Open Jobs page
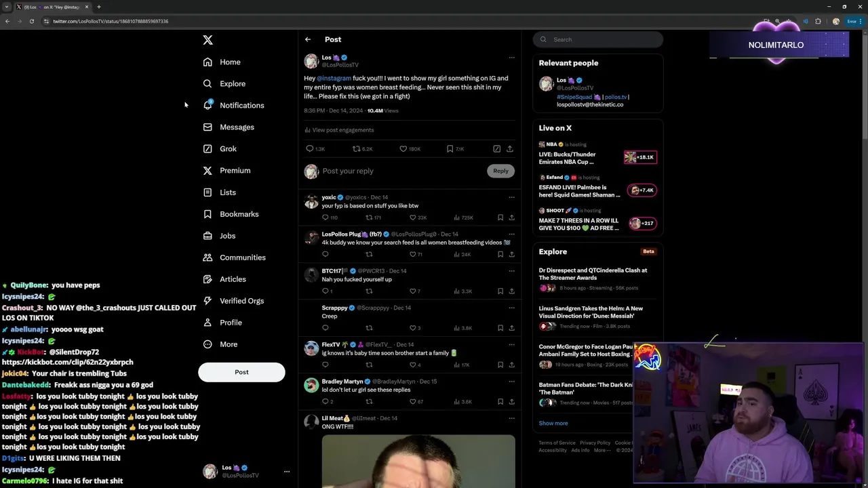 click(219, 235)
